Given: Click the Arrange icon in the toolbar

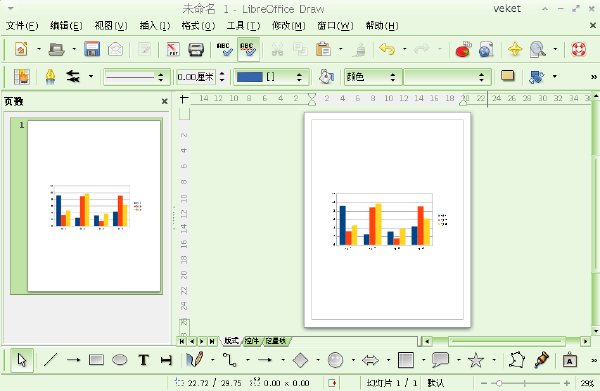Looking at the screenshot, I should [536, 77].
